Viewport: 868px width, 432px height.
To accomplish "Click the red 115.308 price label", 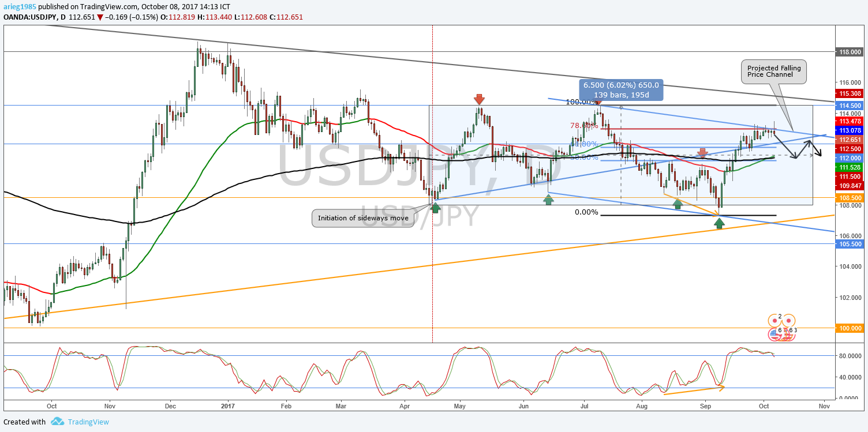I will (x=849, y=93).
